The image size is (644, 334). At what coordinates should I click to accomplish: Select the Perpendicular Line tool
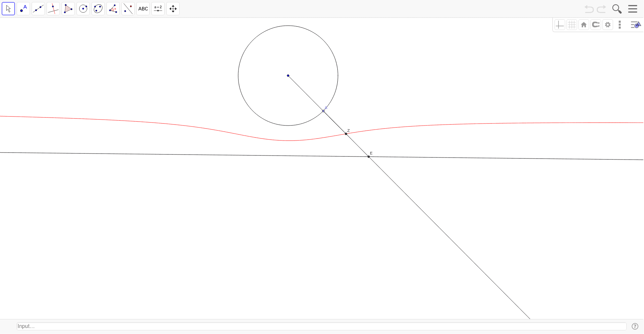point(53,9)
